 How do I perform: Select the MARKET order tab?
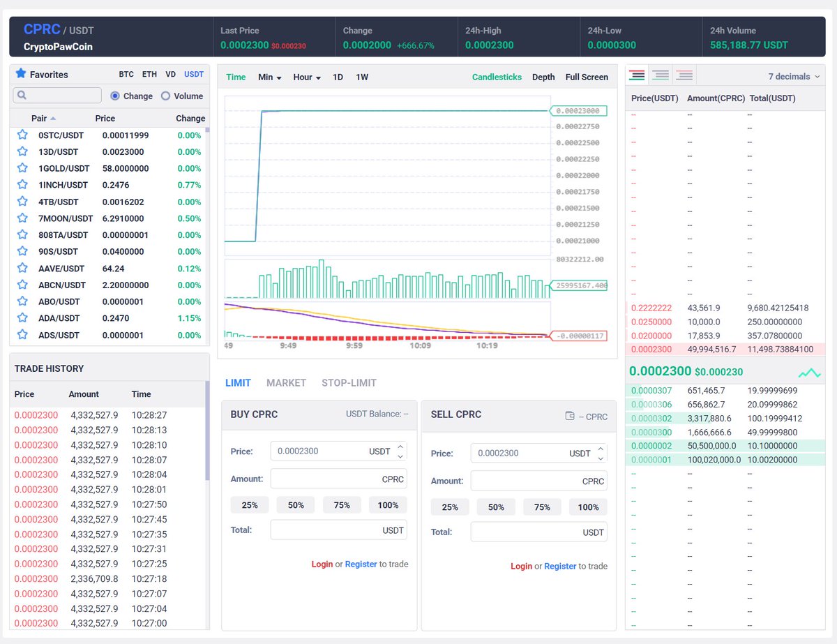[286, 383]
